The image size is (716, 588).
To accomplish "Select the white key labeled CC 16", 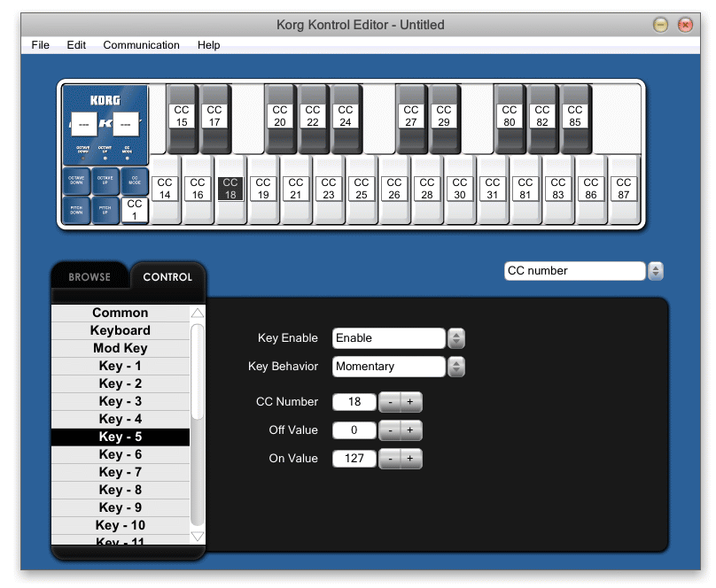I will tap(198, 189).
